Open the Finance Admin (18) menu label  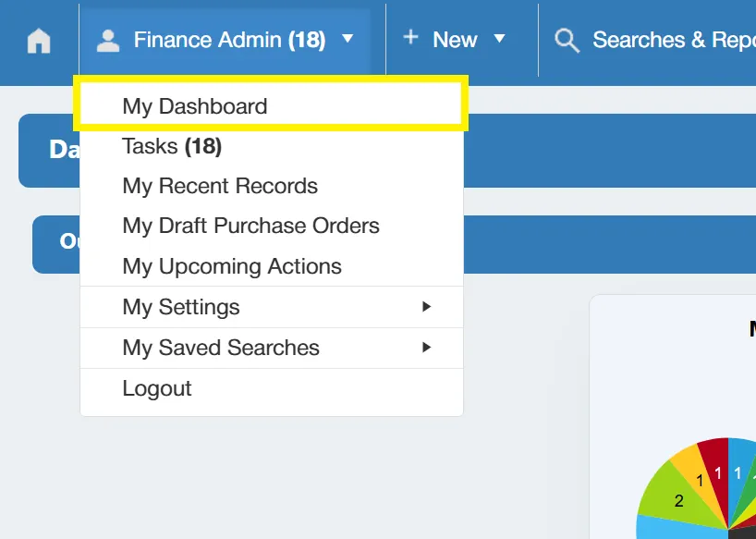click(x=229, y=40)
